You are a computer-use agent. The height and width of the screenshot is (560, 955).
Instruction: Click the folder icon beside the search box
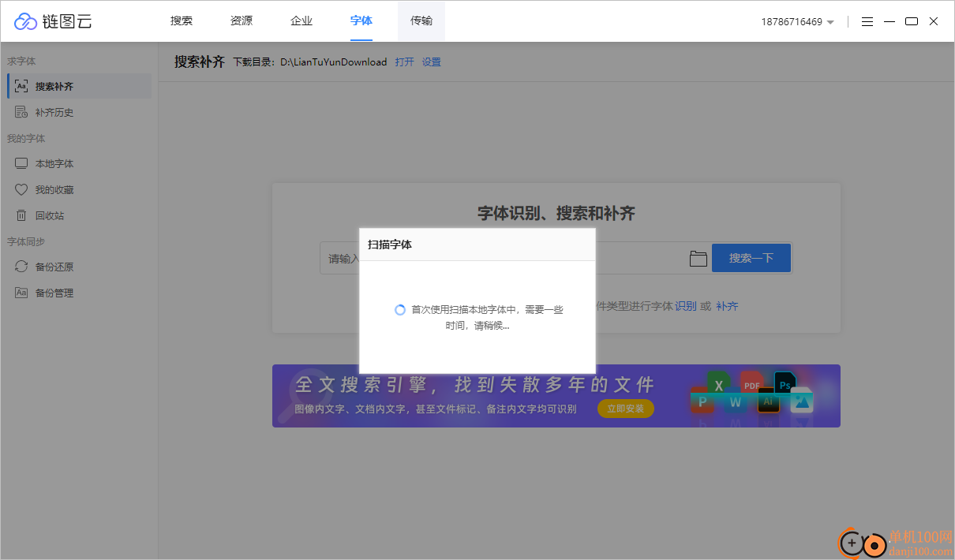698,258
